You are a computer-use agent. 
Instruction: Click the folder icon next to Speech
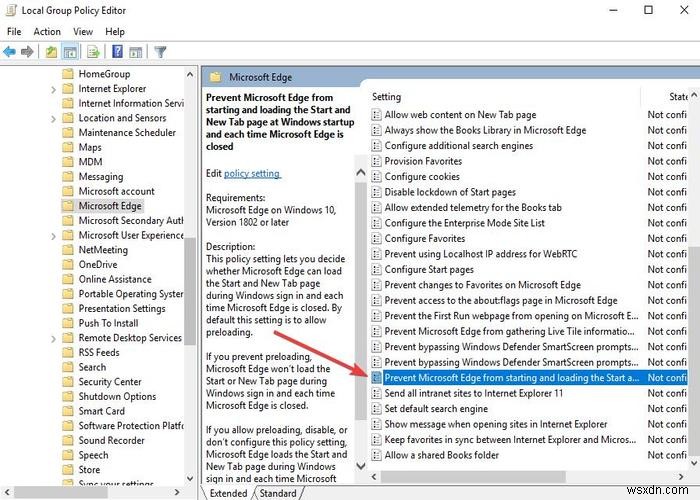point(68,454)
